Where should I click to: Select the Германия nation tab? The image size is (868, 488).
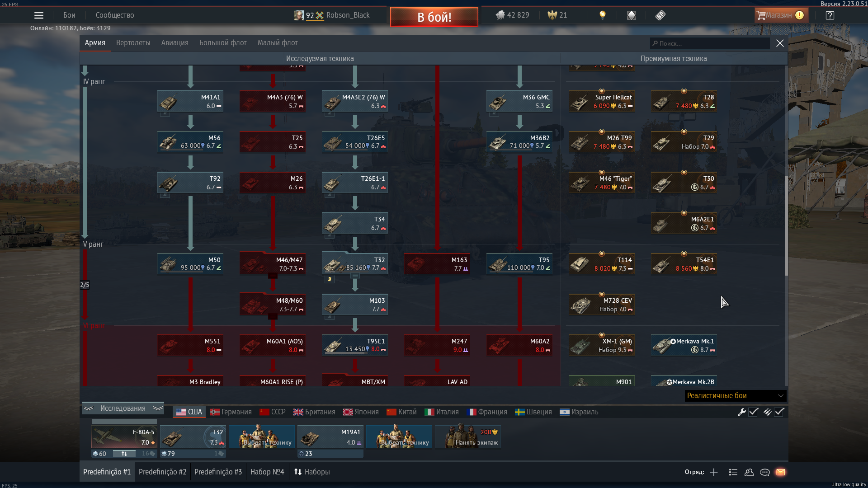(231, 412)
